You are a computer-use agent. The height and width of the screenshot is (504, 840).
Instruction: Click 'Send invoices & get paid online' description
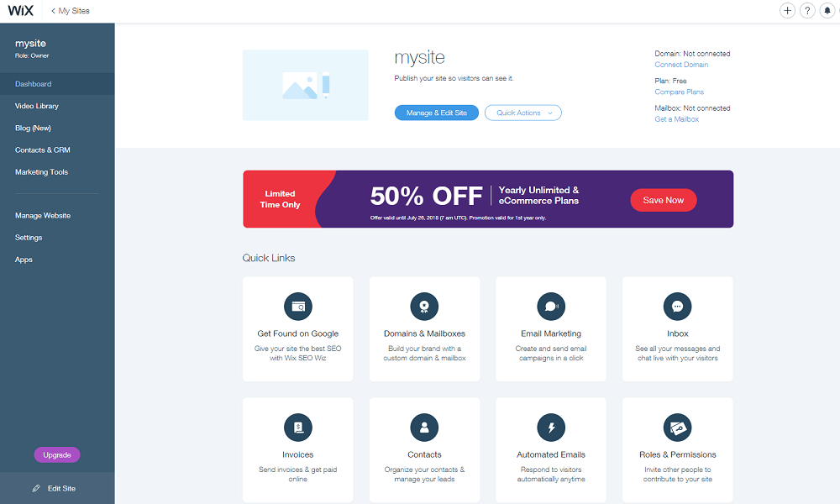[x=298, y=475]
